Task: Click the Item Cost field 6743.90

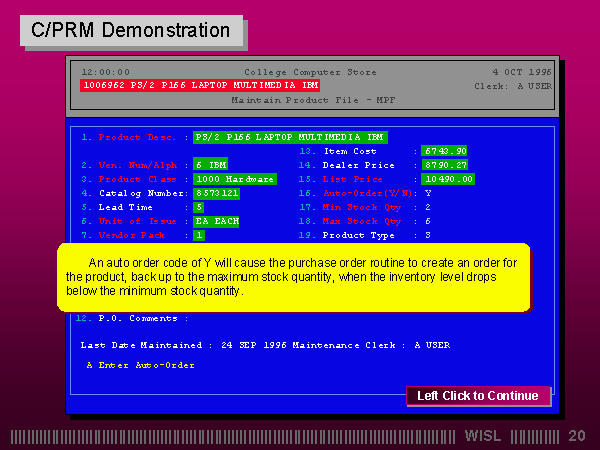Action: (x=445, y=151)
